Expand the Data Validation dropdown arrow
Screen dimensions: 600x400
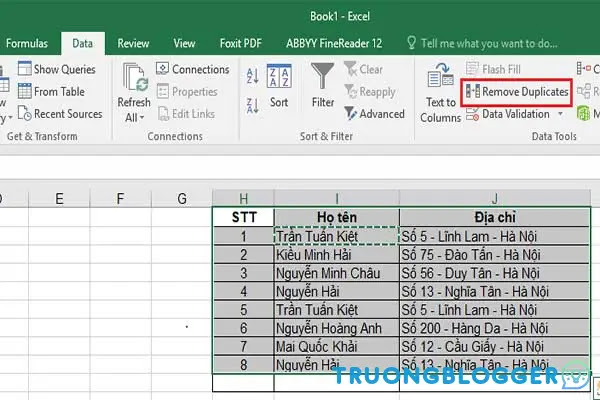point(561,114)
